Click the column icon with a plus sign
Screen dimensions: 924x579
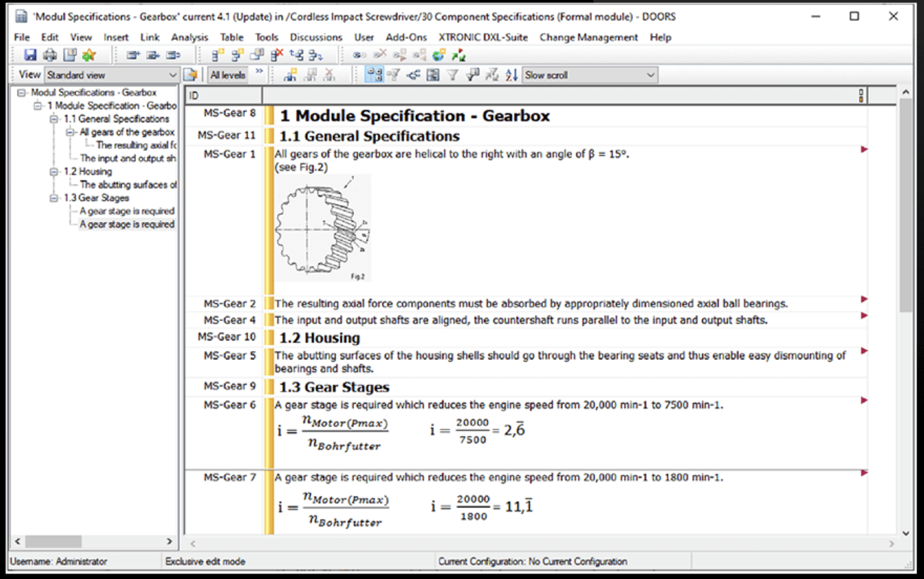pos(133,56)
